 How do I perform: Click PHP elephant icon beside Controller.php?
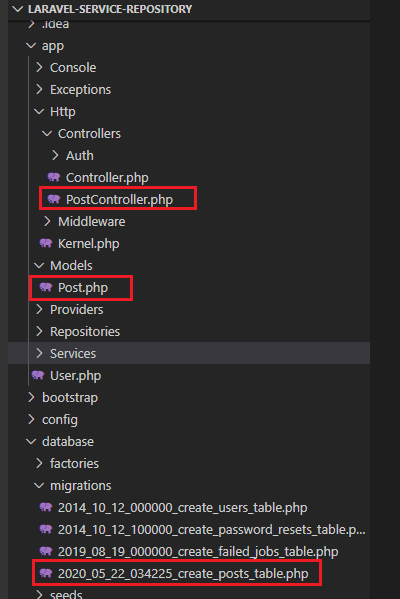[x=54, y=177]
